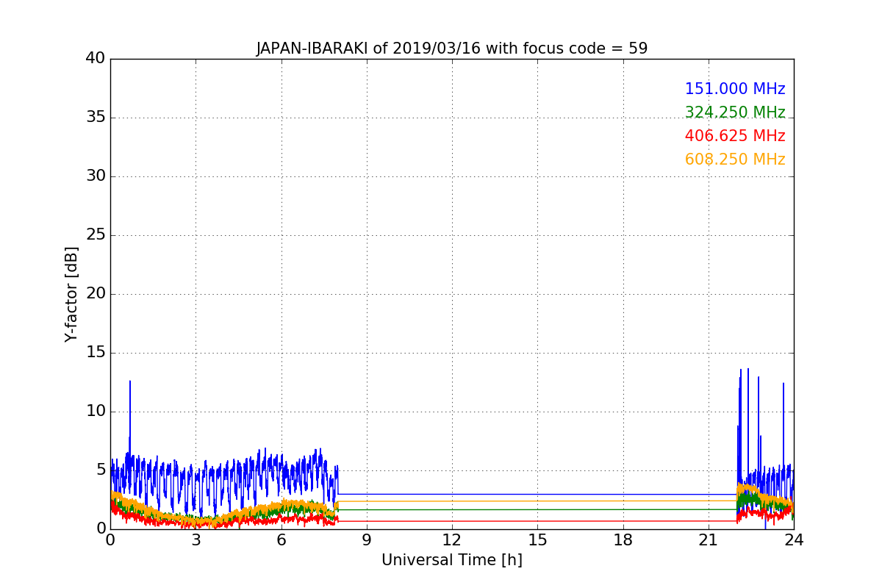The height and width of the screenshot is (588, 882).
Task: Click the x-axis tick label 21
Action: click(709, 539)
